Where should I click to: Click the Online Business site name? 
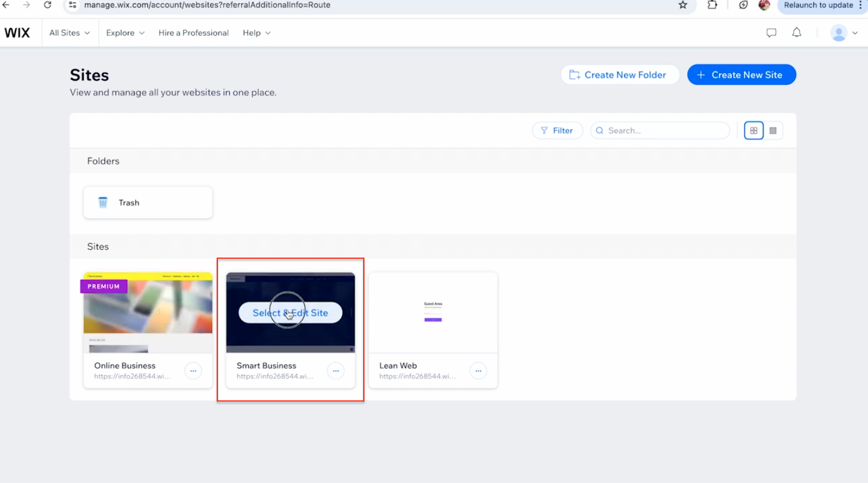coord(124,365)
